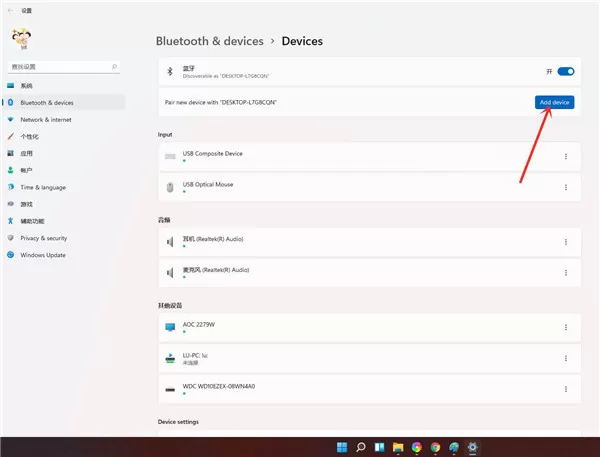
Task: Click the speaker icon of 耳机 Realtek Audio
Action: click(x=170, y=242)
